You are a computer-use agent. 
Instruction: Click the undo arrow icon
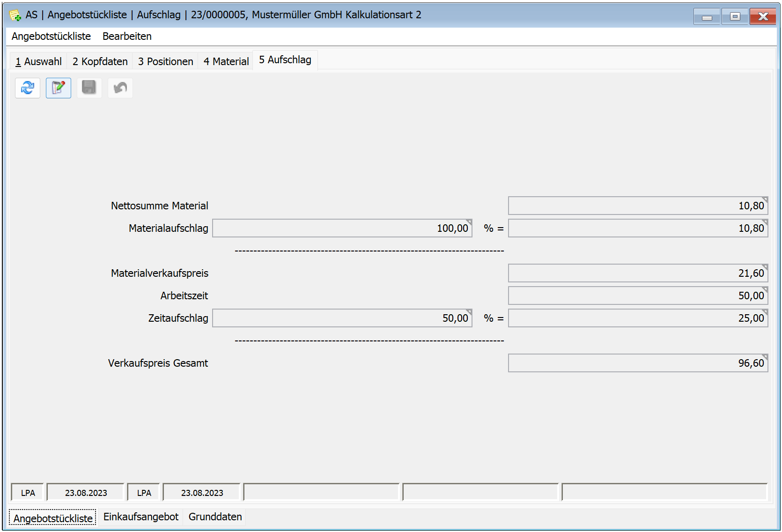pos(120,88)
